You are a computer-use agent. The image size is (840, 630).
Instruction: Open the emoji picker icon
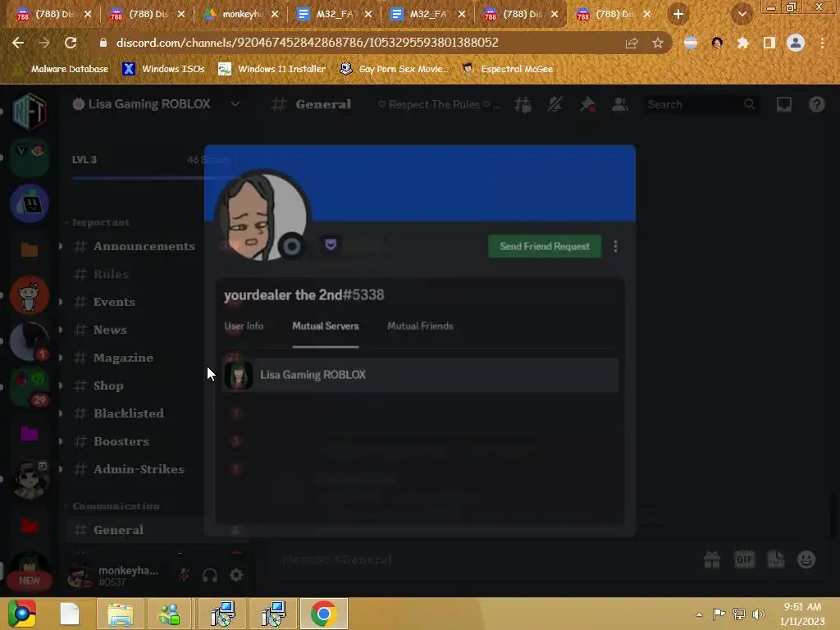(806, 559)
